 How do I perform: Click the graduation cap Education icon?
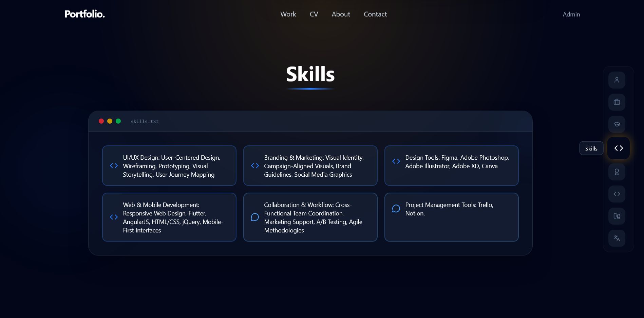click(x=617, y=124)
